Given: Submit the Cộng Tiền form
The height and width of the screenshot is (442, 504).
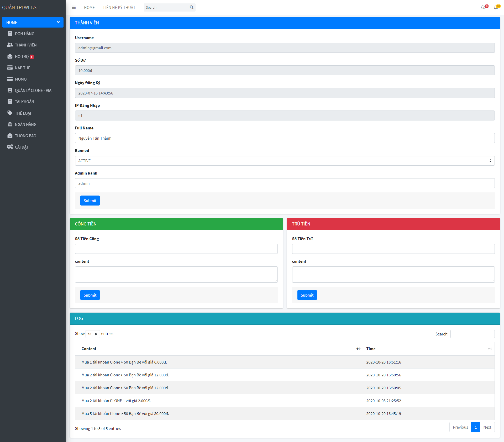Looking at the screenshot, I should tap(90, 295).
